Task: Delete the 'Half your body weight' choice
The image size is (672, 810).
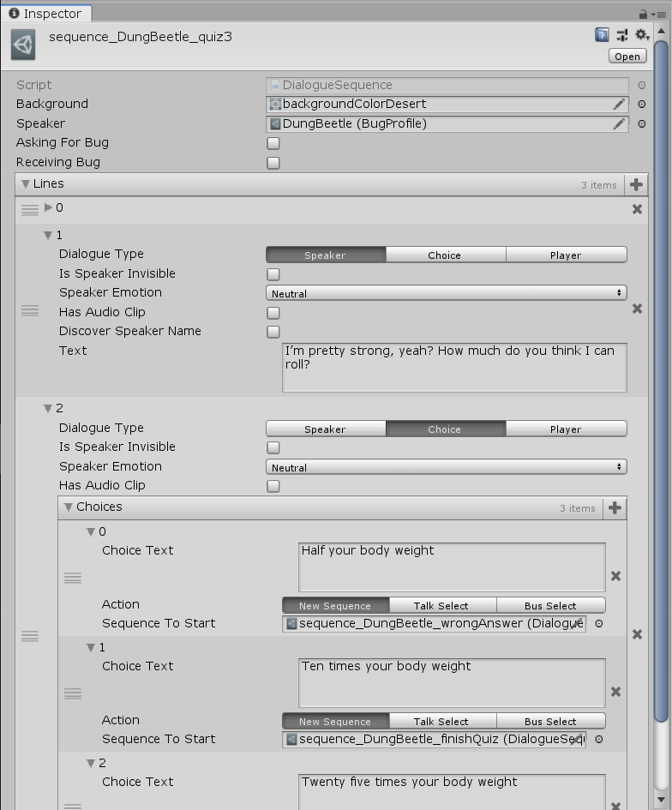Action: (x=615, y=576)
